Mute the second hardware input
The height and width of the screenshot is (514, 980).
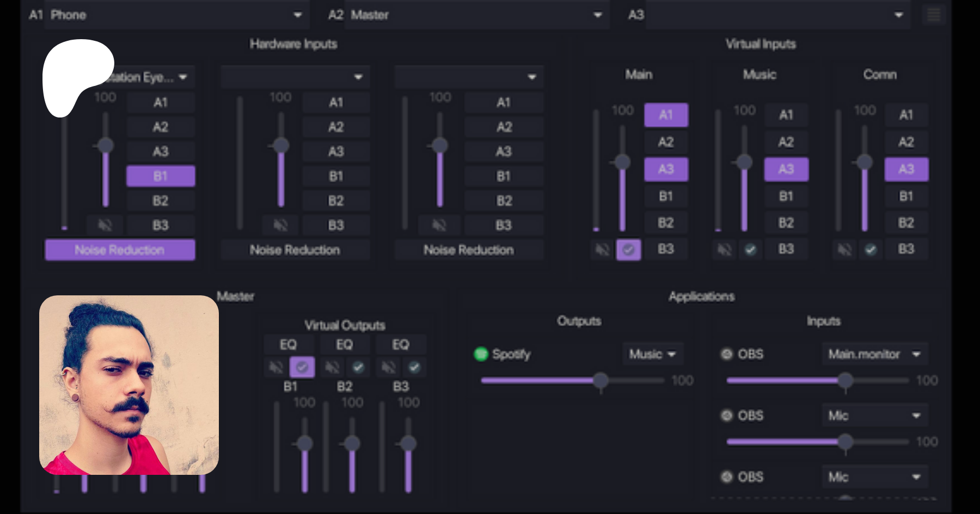click(280, 225)
